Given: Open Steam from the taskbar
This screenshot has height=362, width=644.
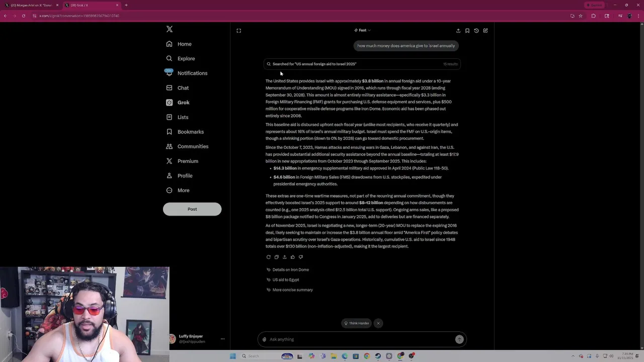Looking at the screenshot, I should point(378,356).
